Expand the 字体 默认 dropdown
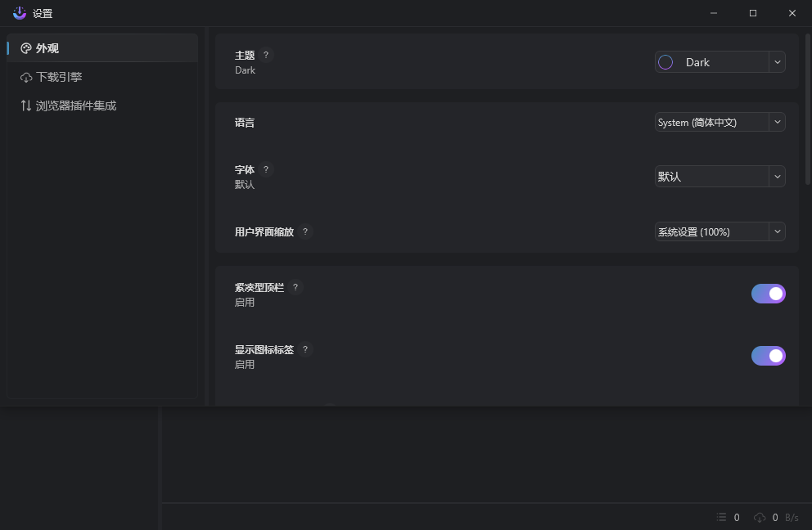812x530 pixels. click(x=720, y=176)
